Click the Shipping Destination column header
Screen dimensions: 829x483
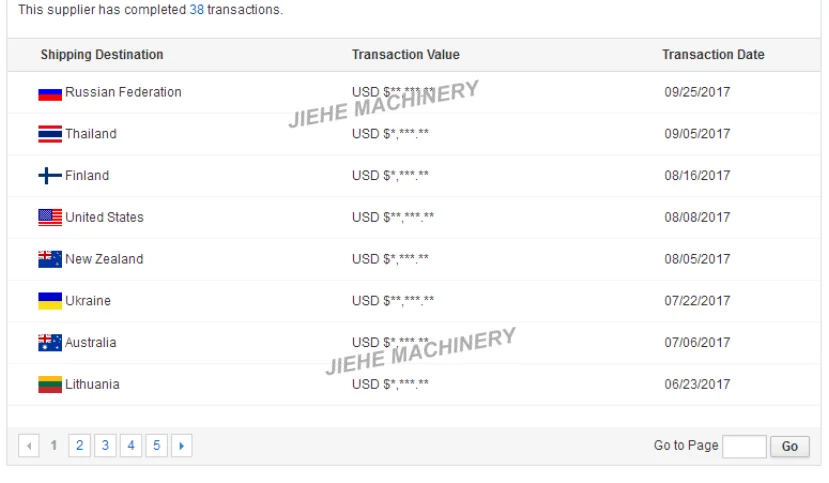tap(102, 55)
